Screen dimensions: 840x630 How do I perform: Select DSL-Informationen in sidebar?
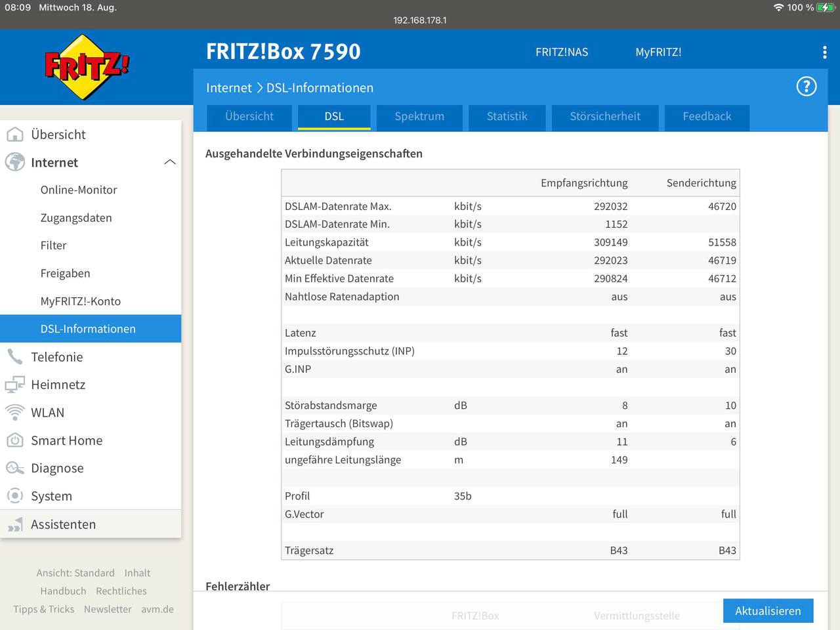coord(91,329)
